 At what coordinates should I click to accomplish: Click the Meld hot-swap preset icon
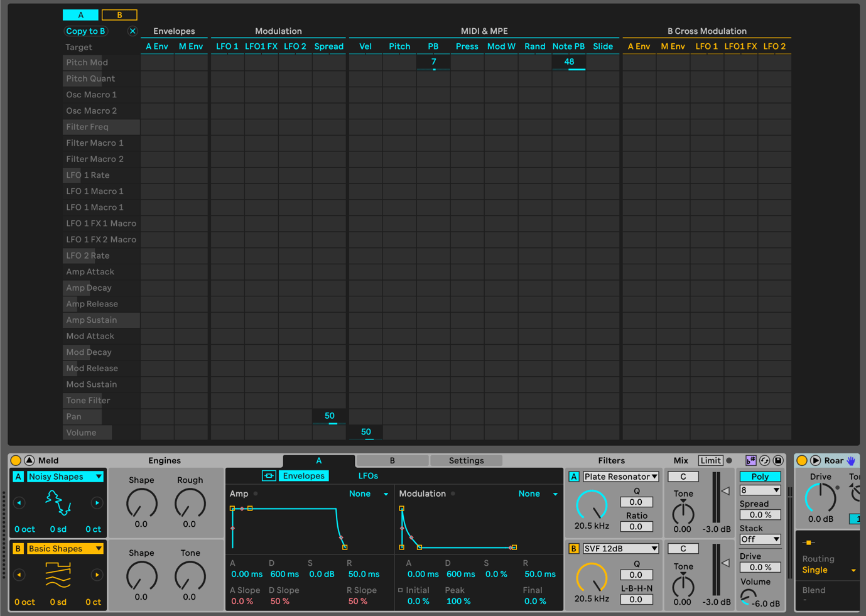764,460
